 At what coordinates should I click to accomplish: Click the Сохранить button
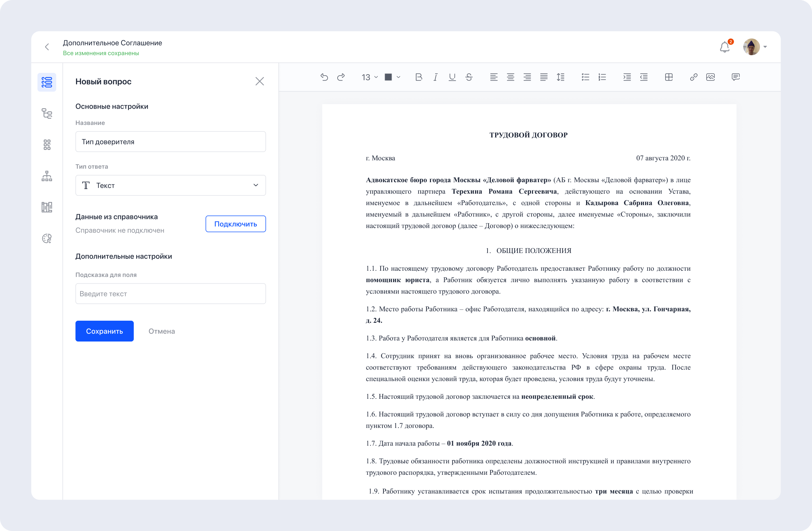tap(104, 331)
